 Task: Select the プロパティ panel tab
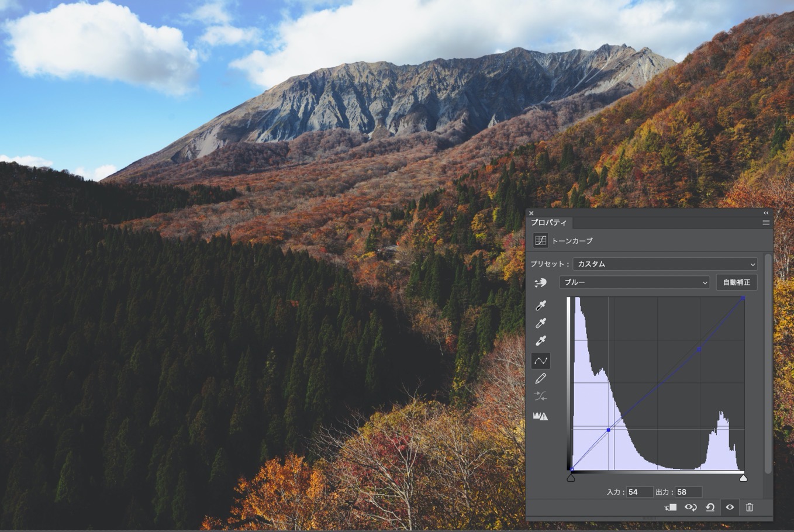549,223
